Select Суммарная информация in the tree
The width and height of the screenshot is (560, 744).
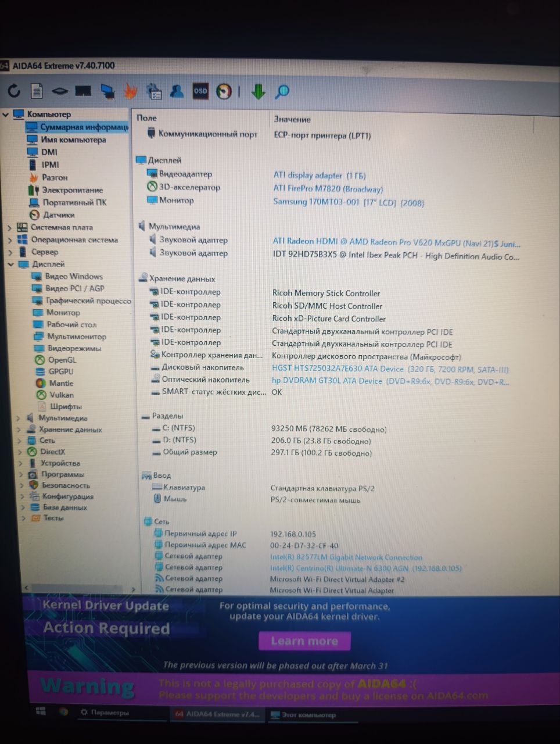77,127
